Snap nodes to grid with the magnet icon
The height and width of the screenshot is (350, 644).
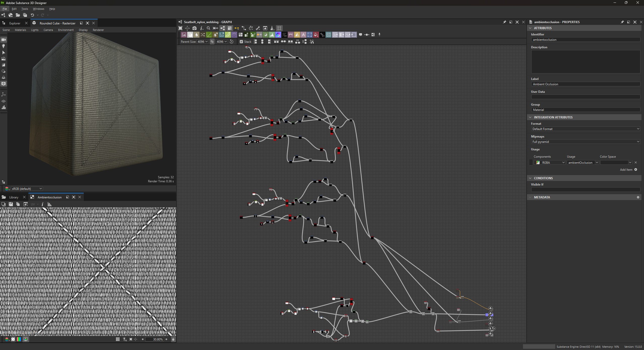312,42
